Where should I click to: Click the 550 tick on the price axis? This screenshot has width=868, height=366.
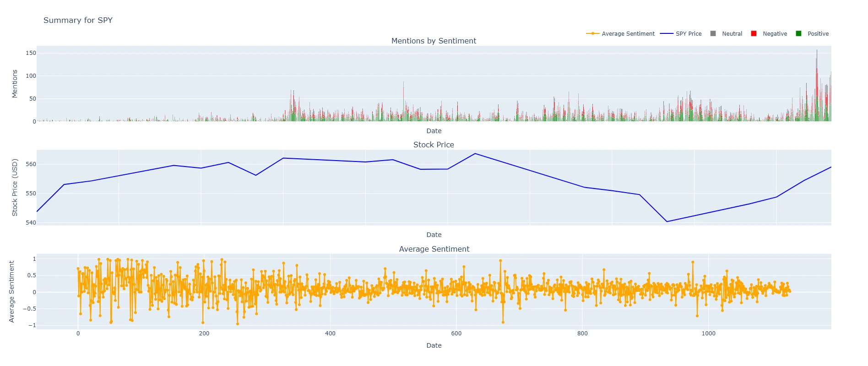[31, 194]
